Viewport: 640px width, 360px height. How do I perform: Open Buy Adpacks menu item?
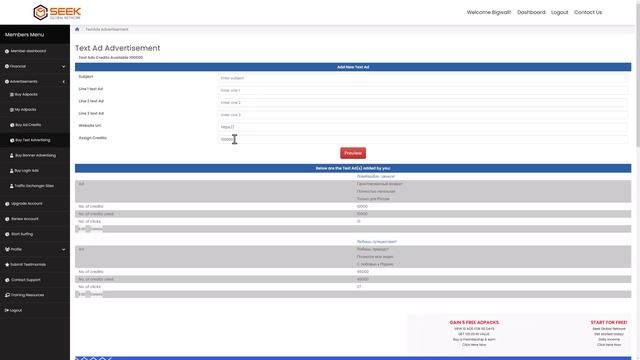click(x=26, y=94)
